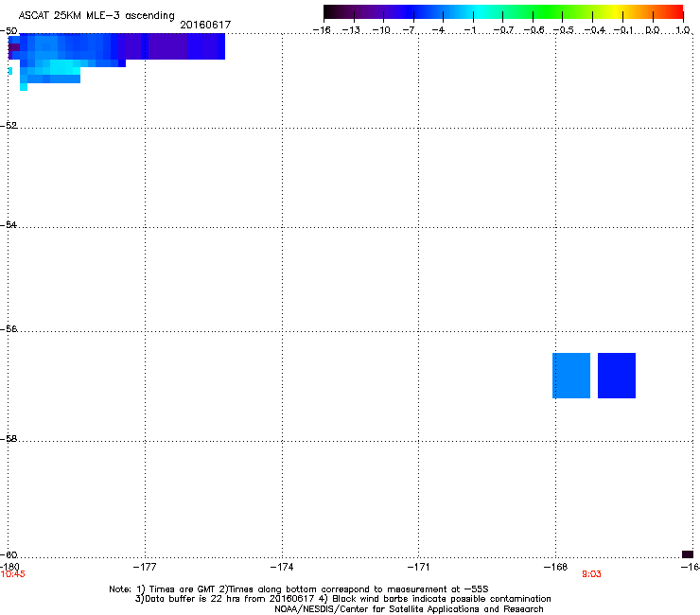Click the '-174' longitude axis label
Screen dimensions: 700x615
[x=282, y=567]
